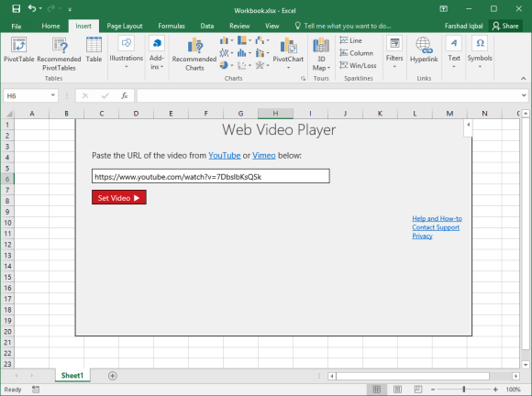Open the Vimeo link

[263, 155]
